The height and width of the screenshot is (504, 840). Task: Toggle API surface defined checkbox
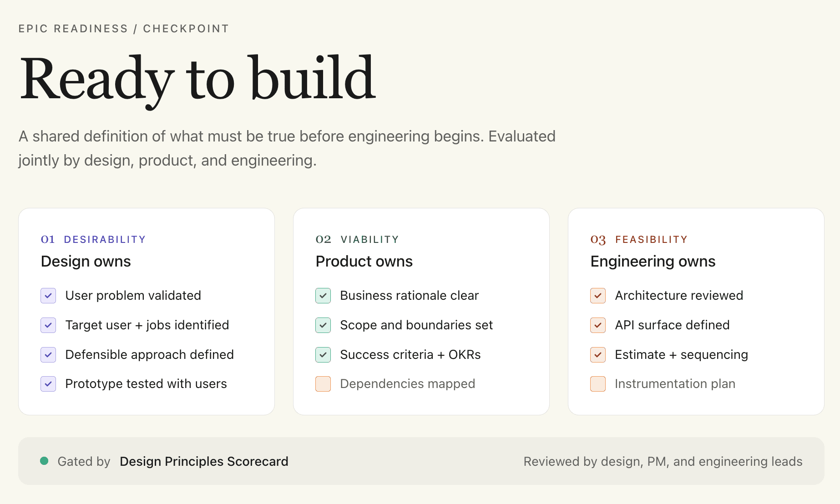coord(598,325)
